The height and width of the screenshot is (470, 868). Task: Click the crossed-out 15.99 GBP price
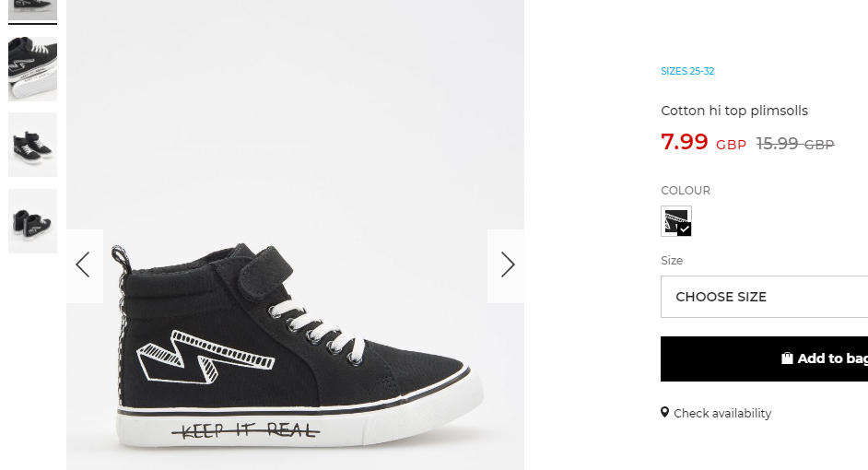tap(795, 144)
